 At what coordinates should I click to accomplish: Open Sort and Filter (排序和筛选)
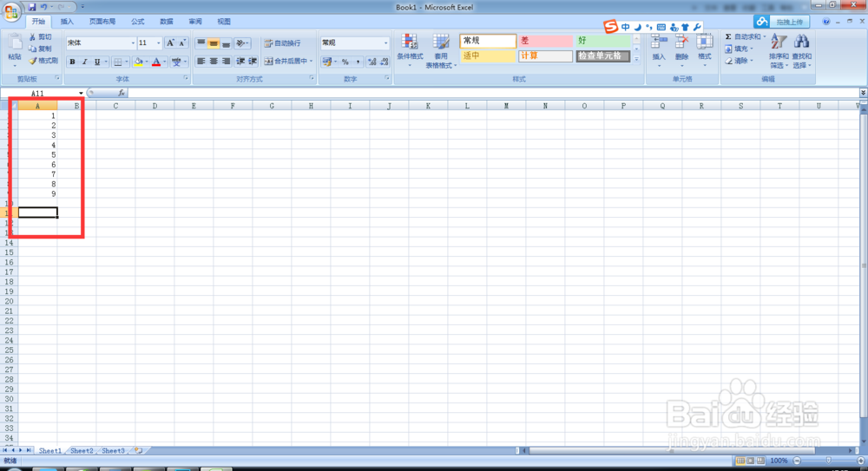click(x=779, y=51)
